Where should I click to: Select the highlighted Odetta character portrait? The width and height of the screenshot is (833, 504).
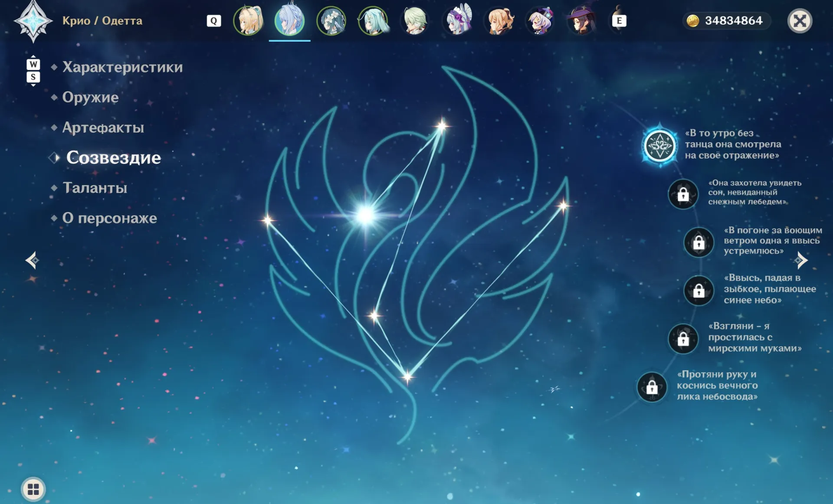[290, 20]
